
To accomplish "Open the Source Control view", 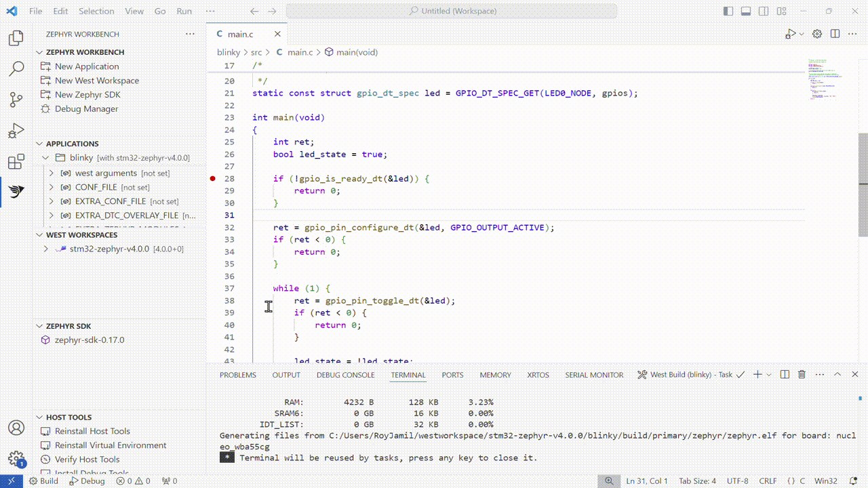I will [x=16, y=99].
